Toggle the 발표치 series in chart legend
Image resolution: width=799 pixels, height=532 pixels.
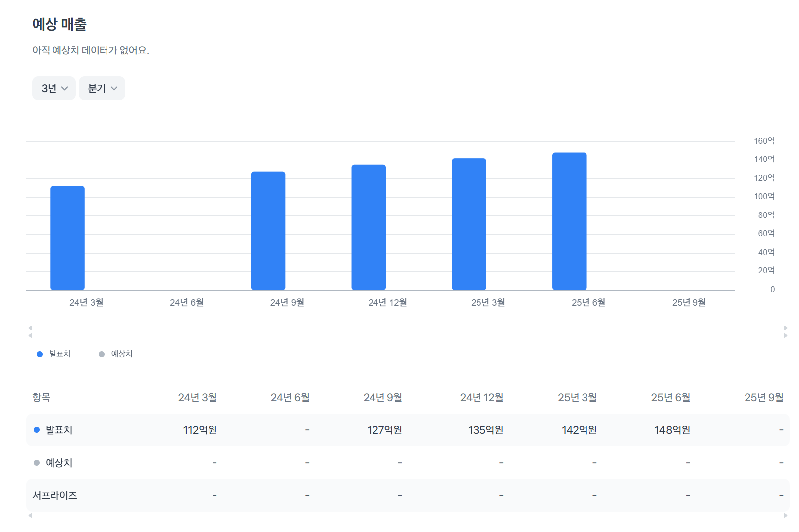tap(54, 354)
